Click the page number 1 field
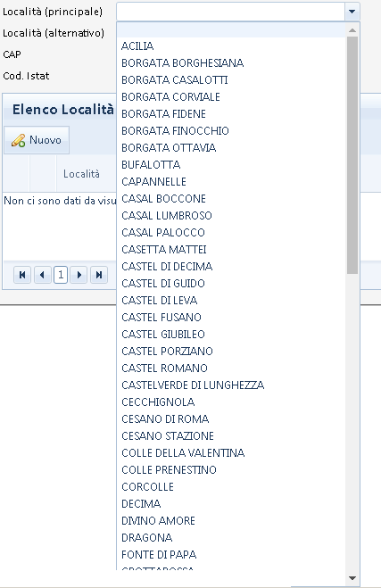 tap(61, 275)
